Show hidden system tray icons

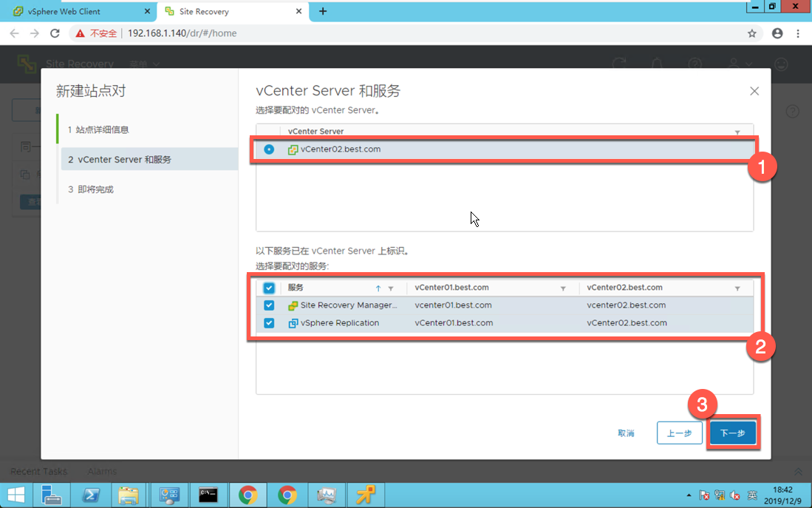click(688, 495)
